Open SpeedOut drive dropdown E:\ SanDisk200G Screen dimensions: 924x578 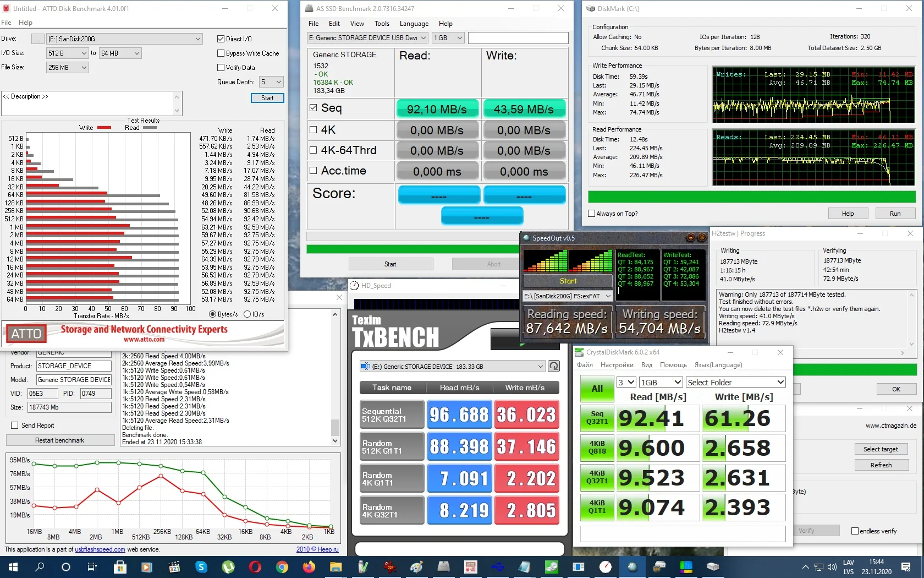click(568, 296)
